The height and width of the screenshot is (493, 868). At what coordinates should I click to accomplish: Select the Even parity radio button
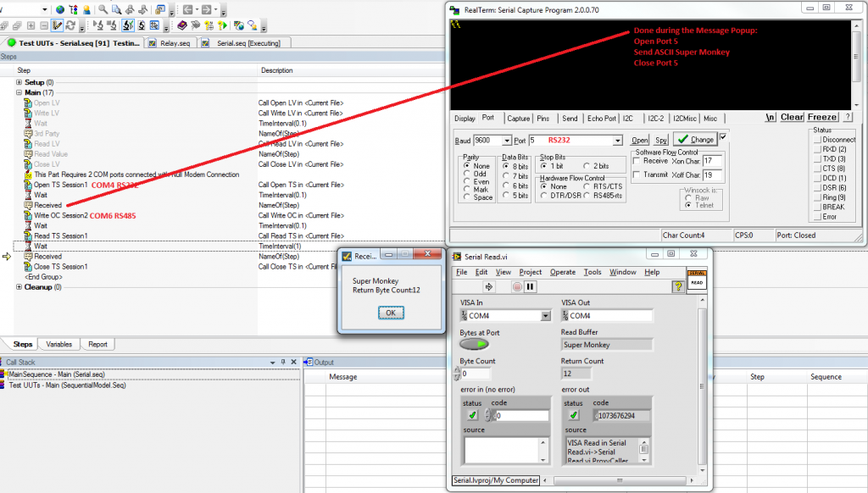point(465,182)
